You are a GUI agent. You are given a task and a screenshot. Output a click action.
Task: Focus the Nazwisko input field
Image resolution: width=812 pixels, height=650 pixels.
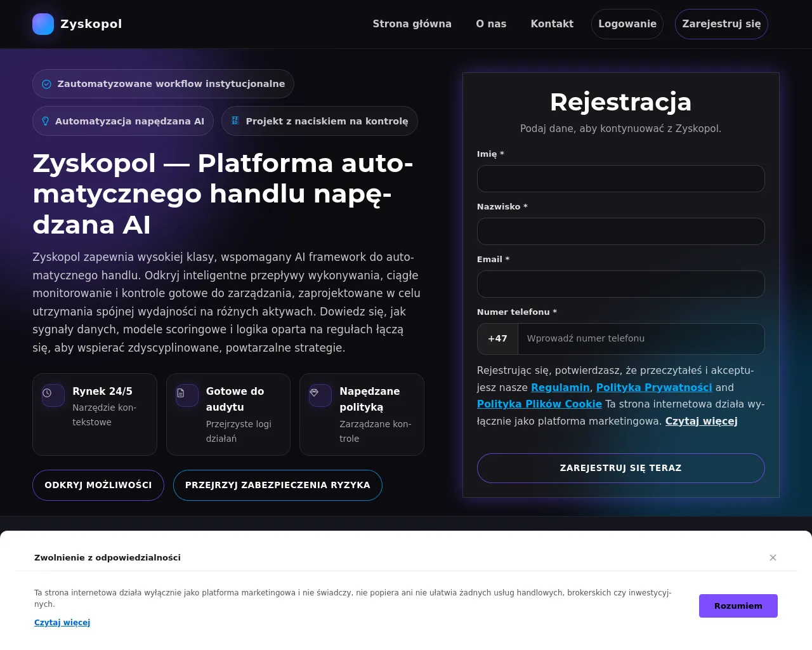click(x=621, y=231)
